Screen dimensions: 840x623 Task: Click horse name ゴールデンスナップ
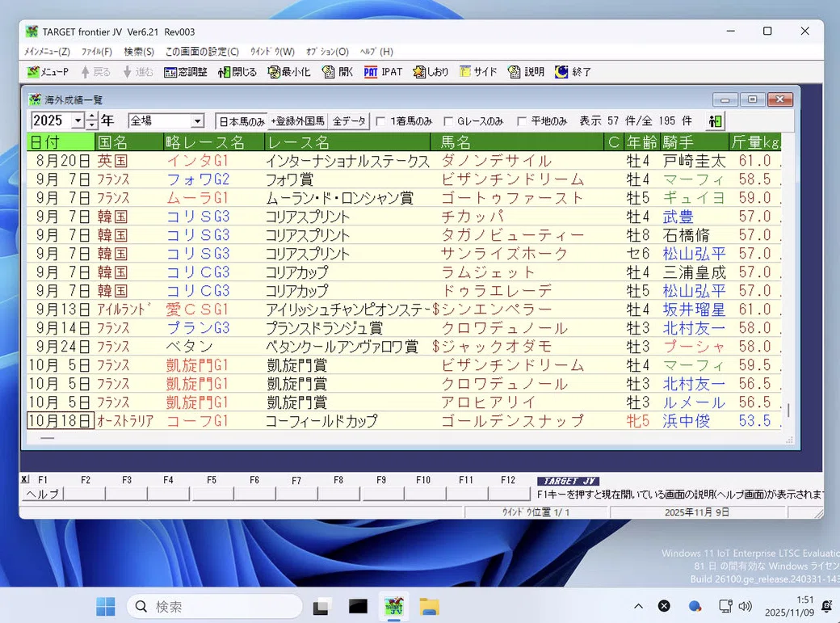pos(512,421)
